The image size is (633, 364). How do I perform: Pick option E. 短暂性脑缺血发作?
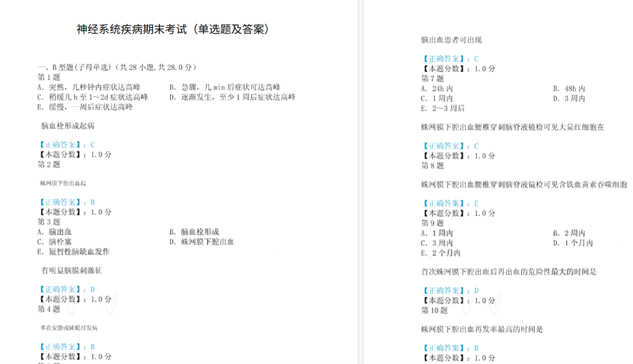pos(73,251)
